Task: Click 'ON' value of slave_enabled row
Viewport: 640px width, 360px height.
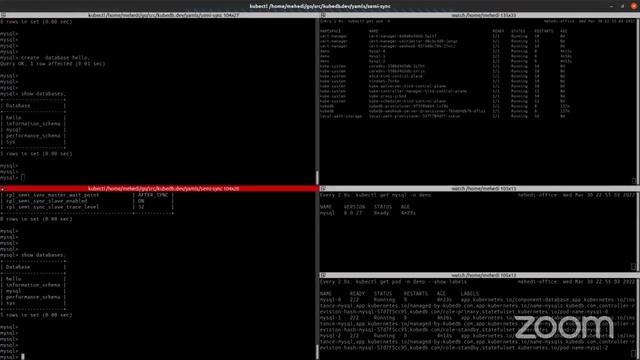Action: coord(141,201)
